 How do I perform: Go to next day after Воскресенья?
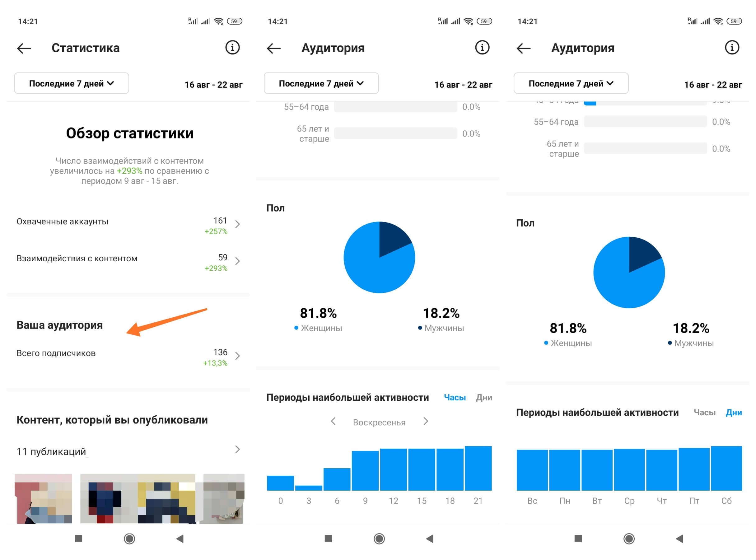click(x=426, y=422)
